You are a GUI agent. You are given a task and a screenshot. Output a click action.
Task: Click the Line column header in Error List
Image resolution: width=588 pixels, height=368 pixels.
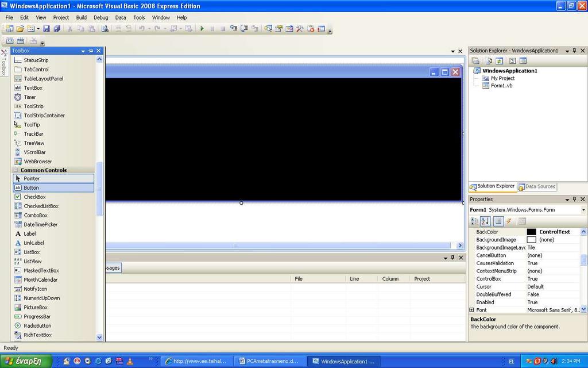click(361, 279)
